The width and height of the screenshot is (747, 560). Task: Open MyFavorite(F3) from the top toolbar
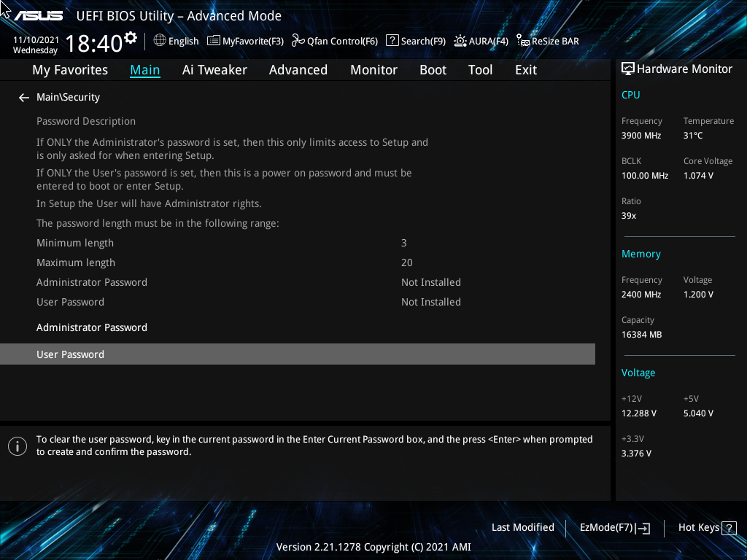click(x=245, y=42)
